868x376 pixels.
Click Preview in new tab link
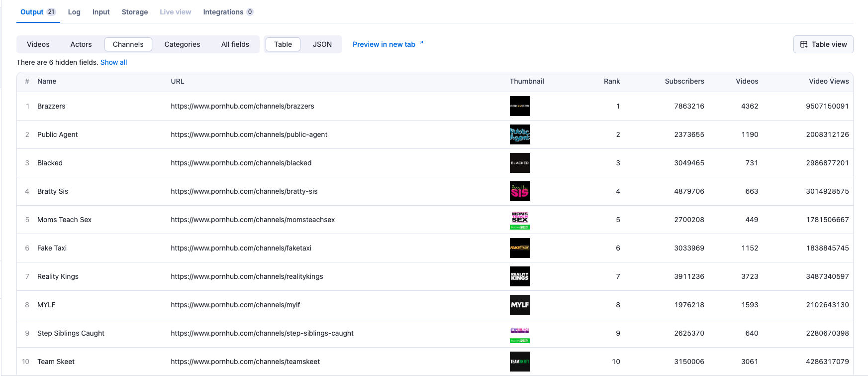[384, 44]
